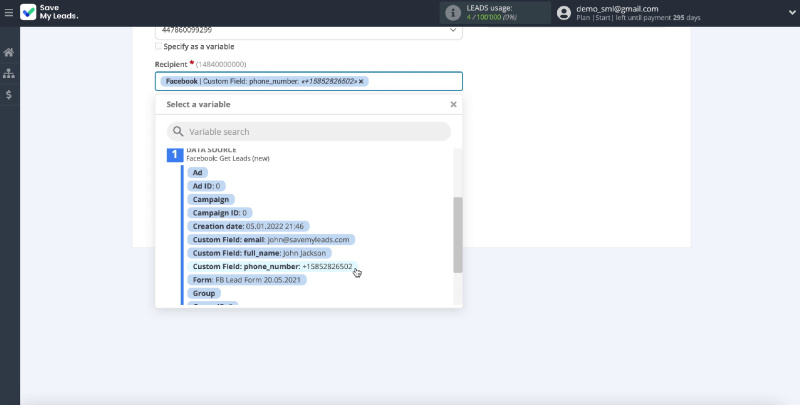The height and width of the screenshot is (405, 800).
Task: Toggle Specify as a variable checkbox
Action: [x=159, y=46]
